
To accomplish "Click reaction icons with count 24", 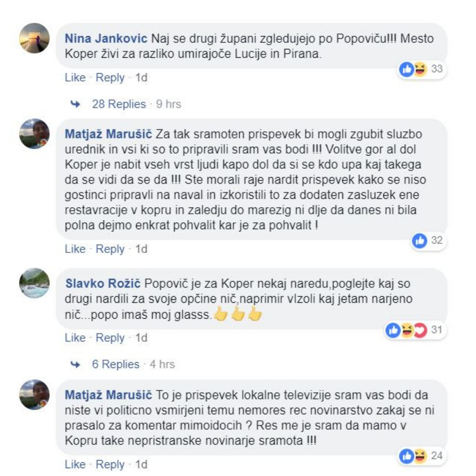I will coord(413,456).
